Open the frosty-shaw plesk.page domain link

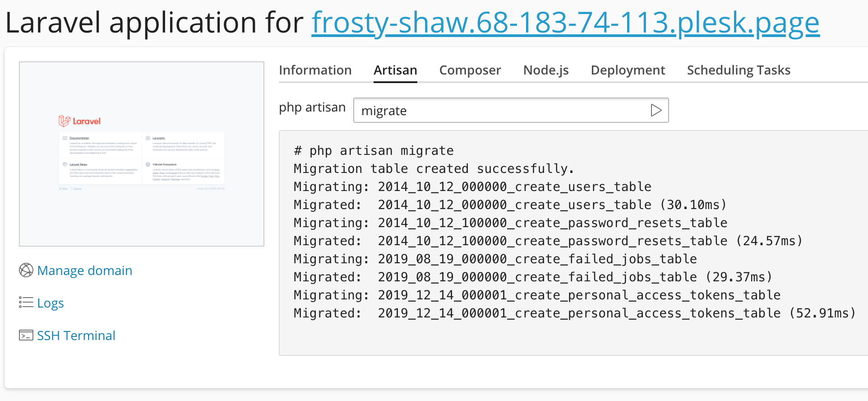(x=565, y=23)
